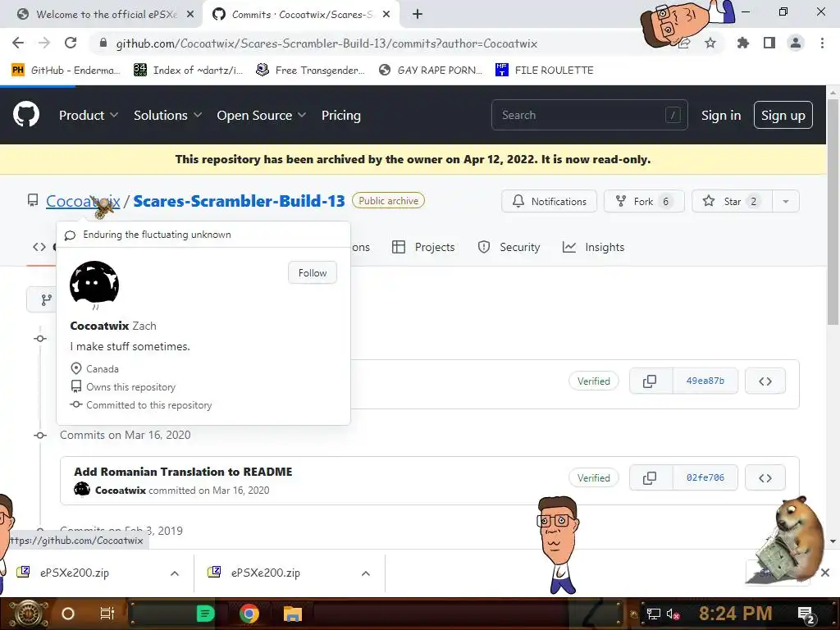Click the site lock icon in address bar

point(103,43)
